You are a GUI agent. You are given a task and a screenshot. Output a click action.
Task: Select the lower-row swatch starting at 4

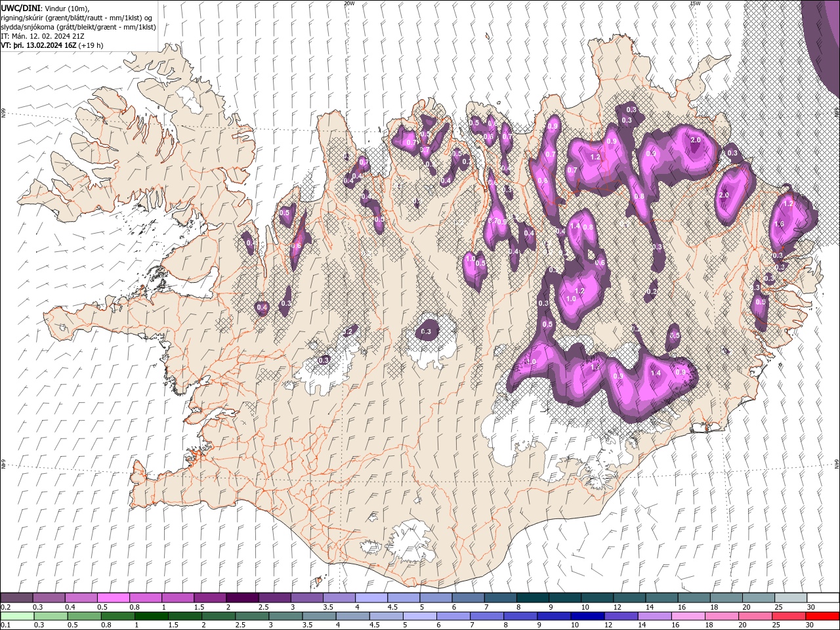352,616
